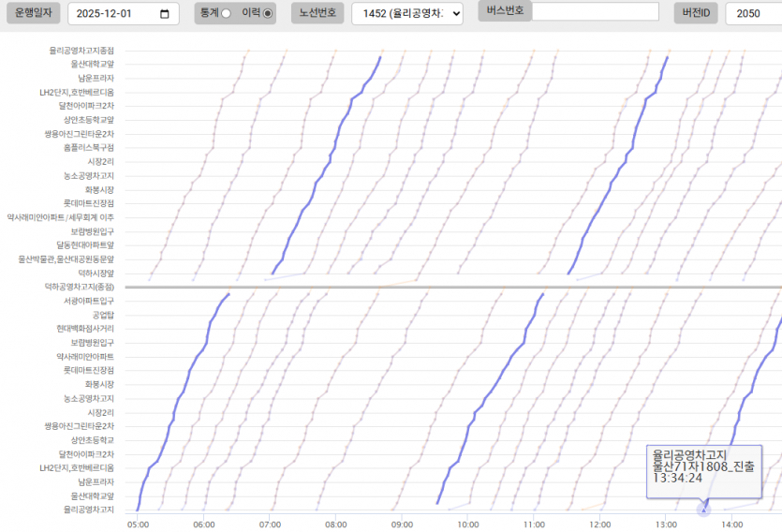This screenshot has width=782, height=532.
Task: Click the 서광아파트입구 stop label
Action: click(88, 301)
